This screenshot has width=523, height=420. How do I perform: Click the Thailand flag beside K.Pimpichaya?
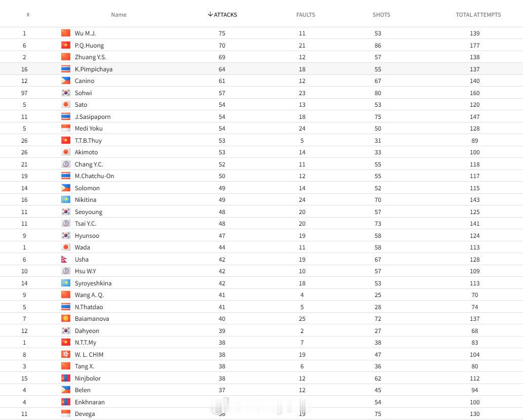(66, 69)
